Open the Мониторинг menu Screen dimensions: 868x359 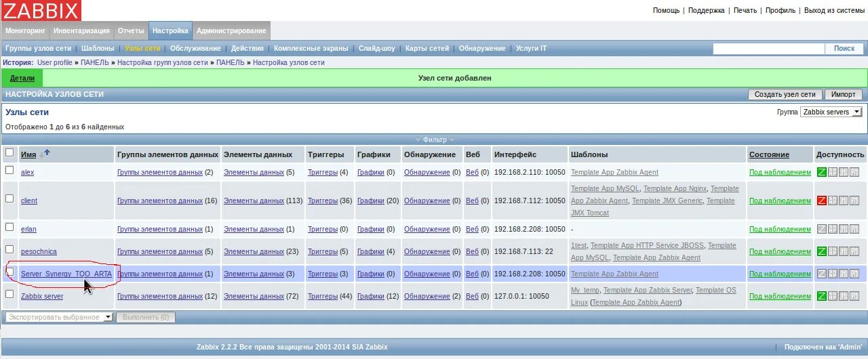[25, 30]
